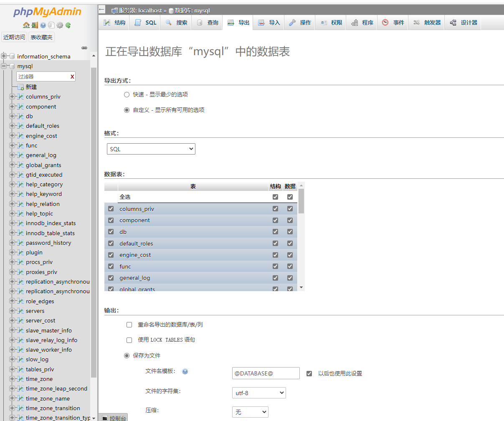Select the 保存为文件 radio button
The image size is (504, 421).
tap(127, 355)
